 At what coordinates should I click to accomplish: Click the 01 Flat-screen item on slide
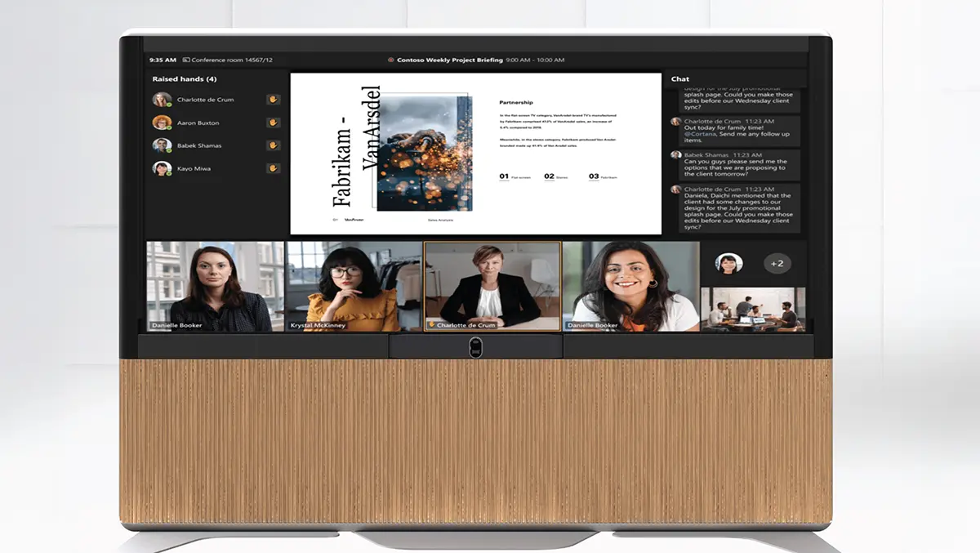pos(516,176)
